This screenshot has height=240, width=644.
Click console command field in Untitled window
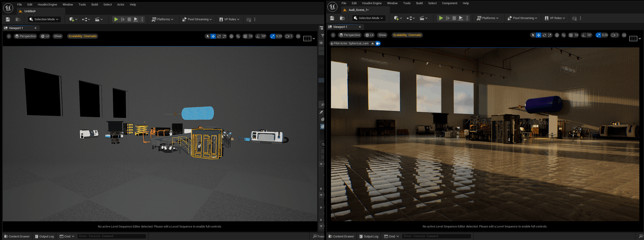(112, 236)
